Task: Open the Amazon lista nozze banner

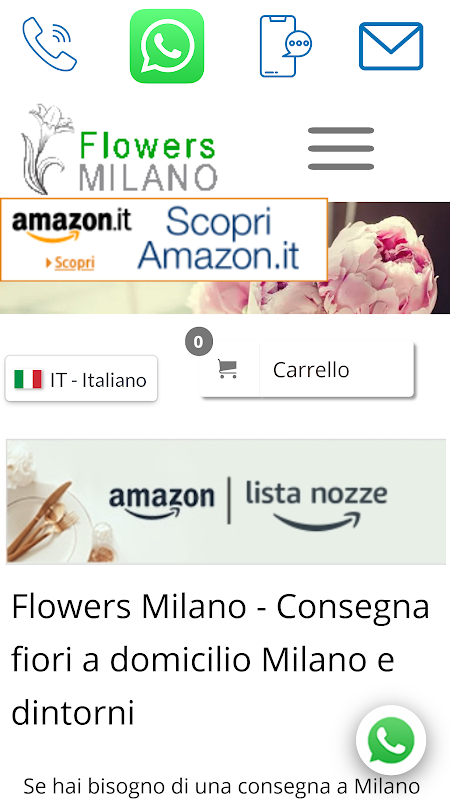Action: click(x=226, y=502)
